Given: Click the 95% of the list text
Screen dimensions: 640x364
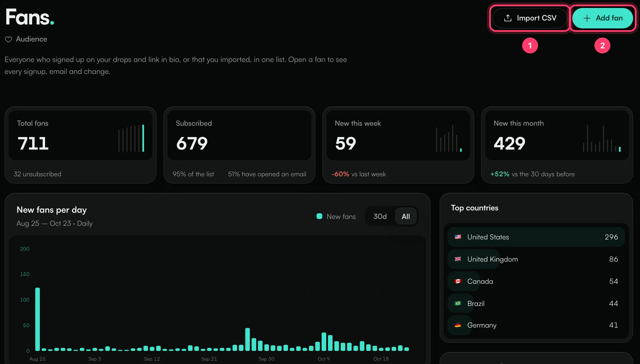Looking at the screenshot, I should [193, 174].
